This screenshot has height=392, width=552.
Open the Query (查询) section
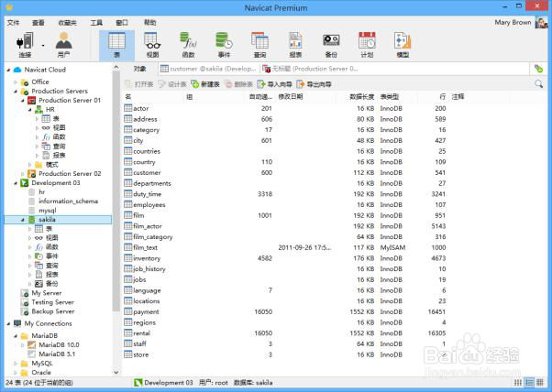259,45
